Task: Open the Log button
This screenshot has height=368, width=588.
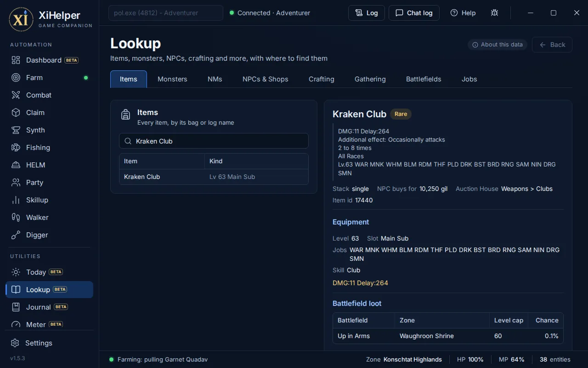Action: coord(367,13)
